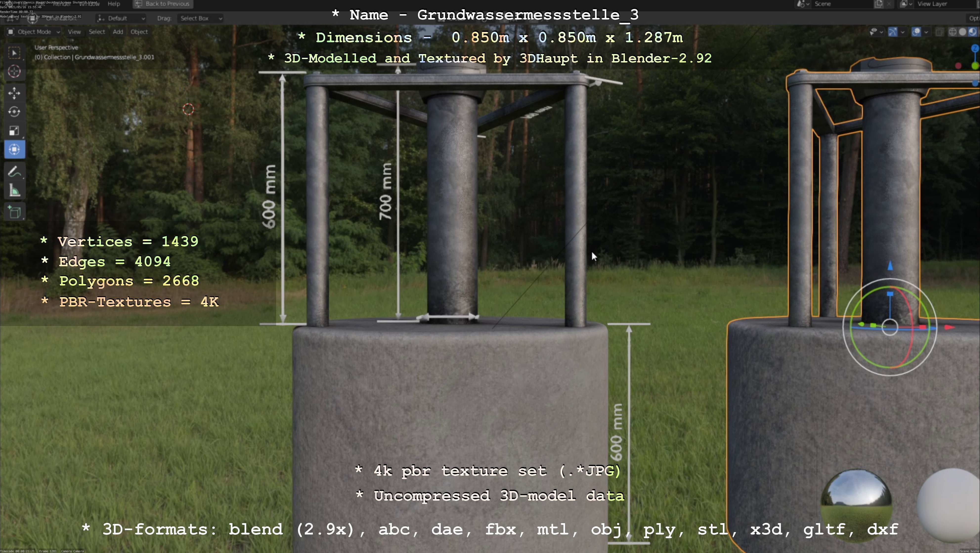Image resolution: width=980 pixels, height=553 pixels.
Task: Open the Object Mode dropdown
Action: (34, 32)
